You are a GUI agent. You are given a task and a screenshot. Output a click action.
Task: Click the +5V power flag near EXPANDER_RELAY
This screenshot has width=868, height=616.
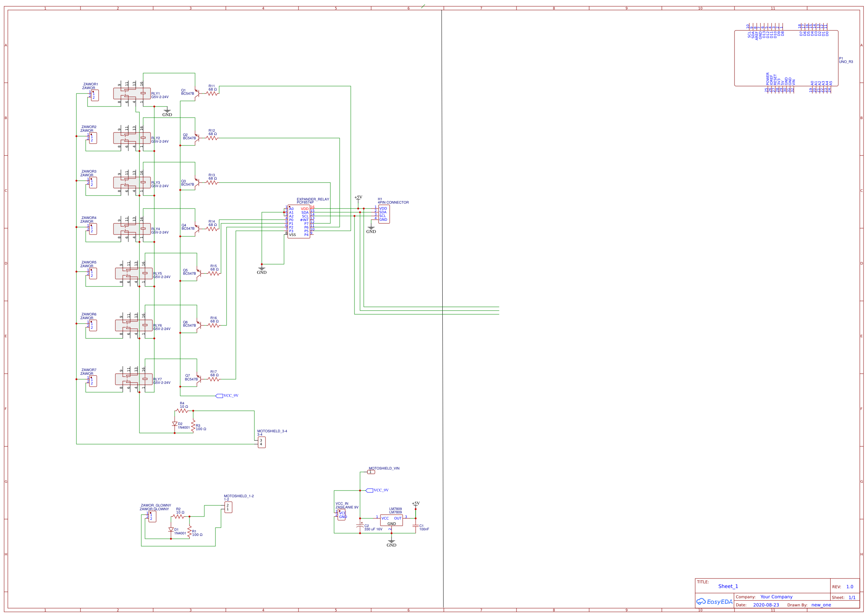[358, 198]
